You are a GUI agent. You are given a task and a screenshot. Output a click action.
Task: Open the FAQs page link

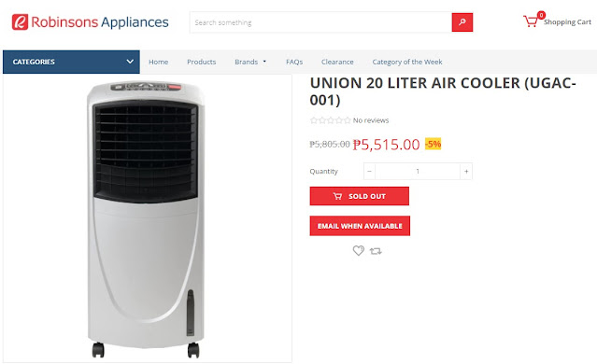tap(294, 62)
